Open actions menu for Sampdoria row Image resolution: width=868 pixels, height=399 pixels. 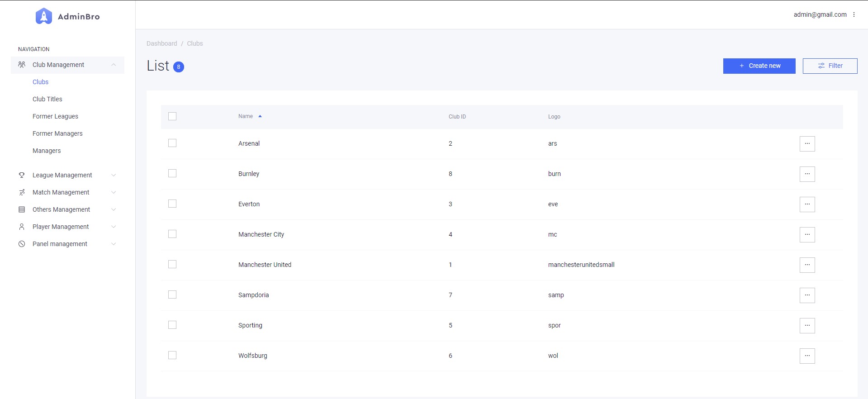tap(807, 295)
